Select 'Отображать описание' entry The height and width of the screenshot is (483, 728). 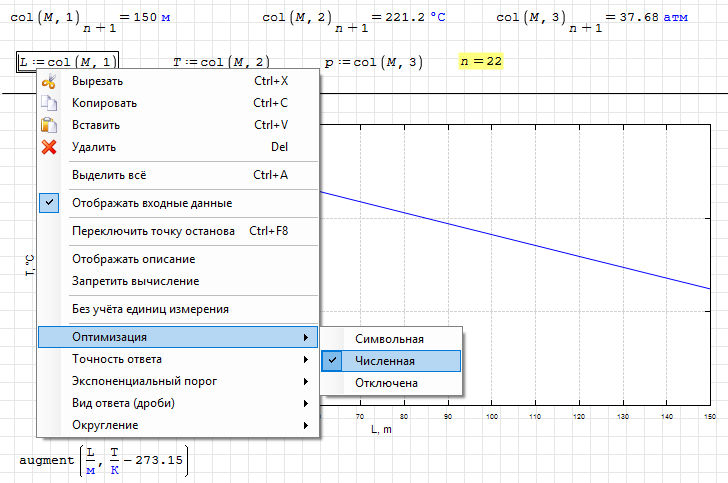(133, 259)
